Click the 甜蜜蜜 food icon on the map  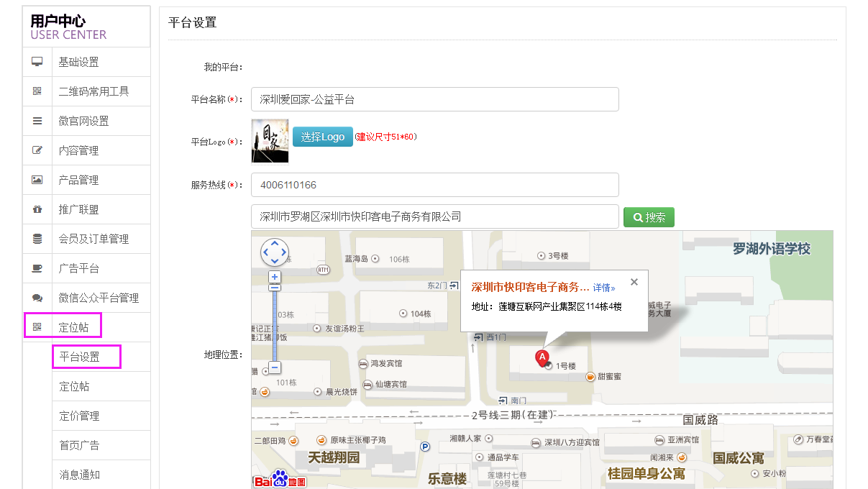click(x=590, y=376)
